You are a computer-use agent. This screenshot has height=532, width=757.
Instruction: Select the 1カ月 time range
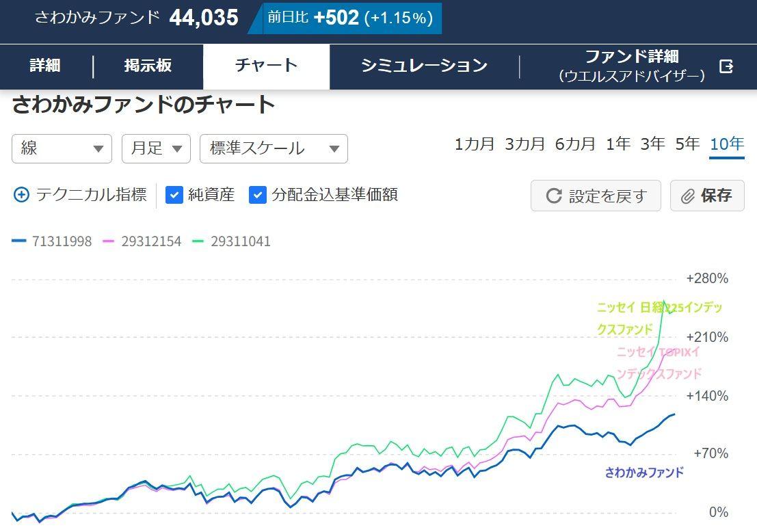coord(474,144)
